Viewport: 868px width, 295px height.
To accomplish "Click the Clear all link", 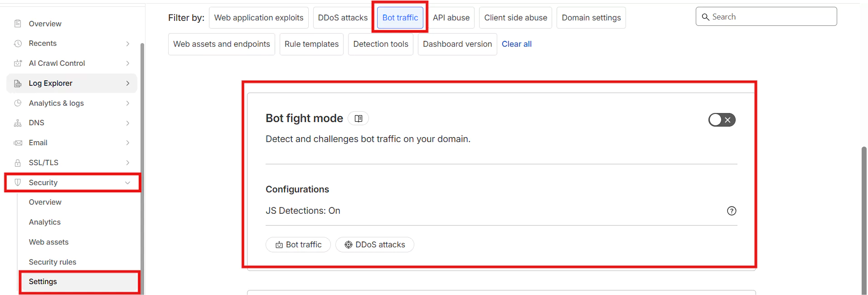I will click(516, 44).
